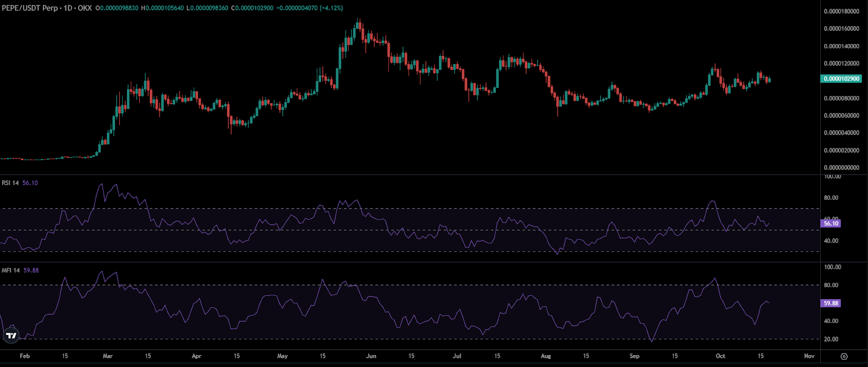Click Feb on the time axis
Viewport: 868px width, 367px height.
[x=24, y=356]
